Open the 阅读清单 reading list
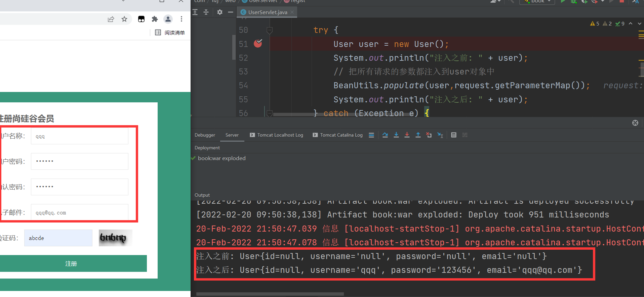Image resolution: width=644 pixels, height=297 pixels. point(170,33)
